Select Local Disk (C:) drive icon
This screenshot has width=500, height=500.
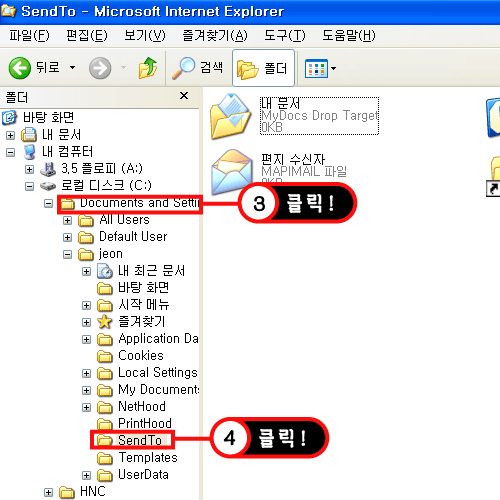pyautogui.click(x=48, y=186)
